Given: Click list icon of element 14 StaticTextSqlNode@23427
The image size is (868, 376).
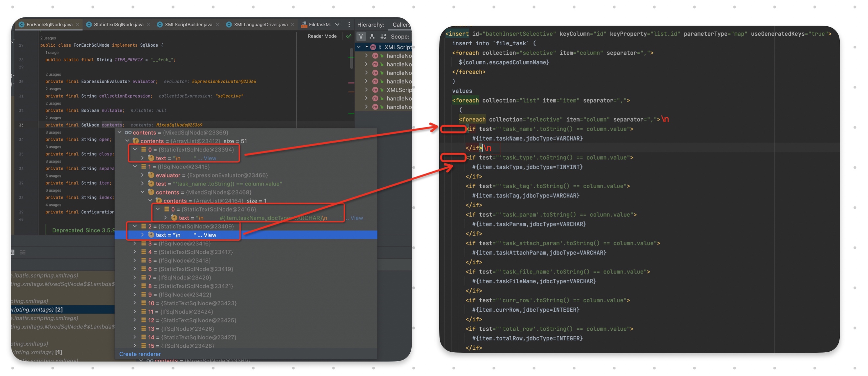Looking at the screenshot, I should (144, 337).
